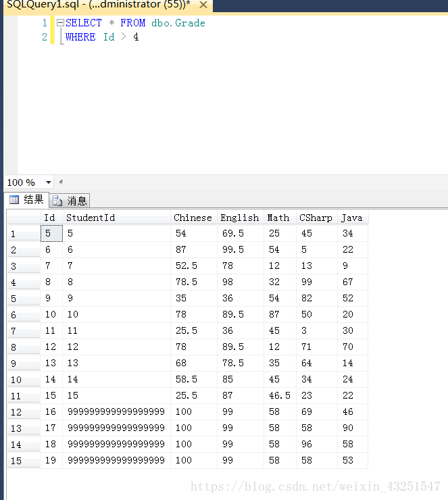
Task: Click dbo.Grade in the query editor
Action: (178, 23)
